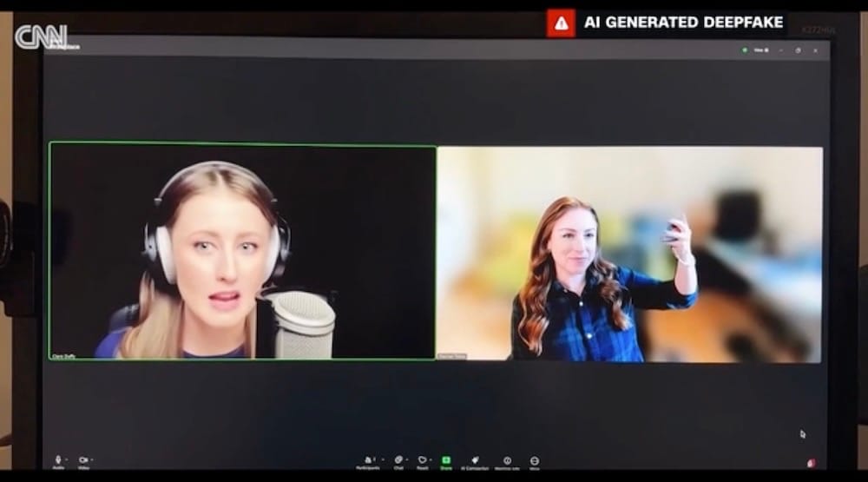Launch the AI Companion
This screenshot has height=482, width=868.
point(475,459)
